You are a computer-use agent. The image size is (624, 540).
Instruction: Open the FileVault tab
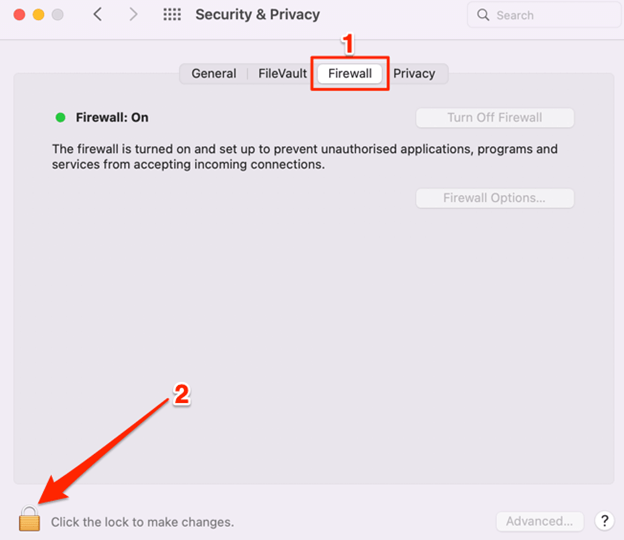[x=282, y=73]
